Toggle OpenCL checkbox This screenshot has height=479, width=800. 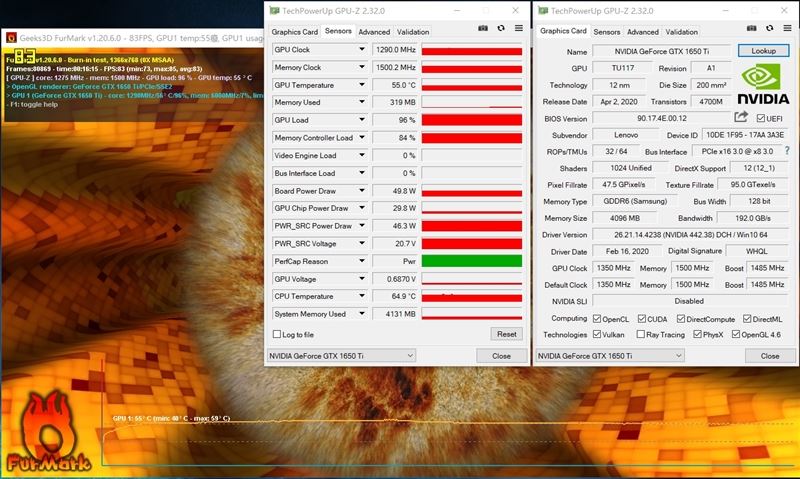[597, 319]
